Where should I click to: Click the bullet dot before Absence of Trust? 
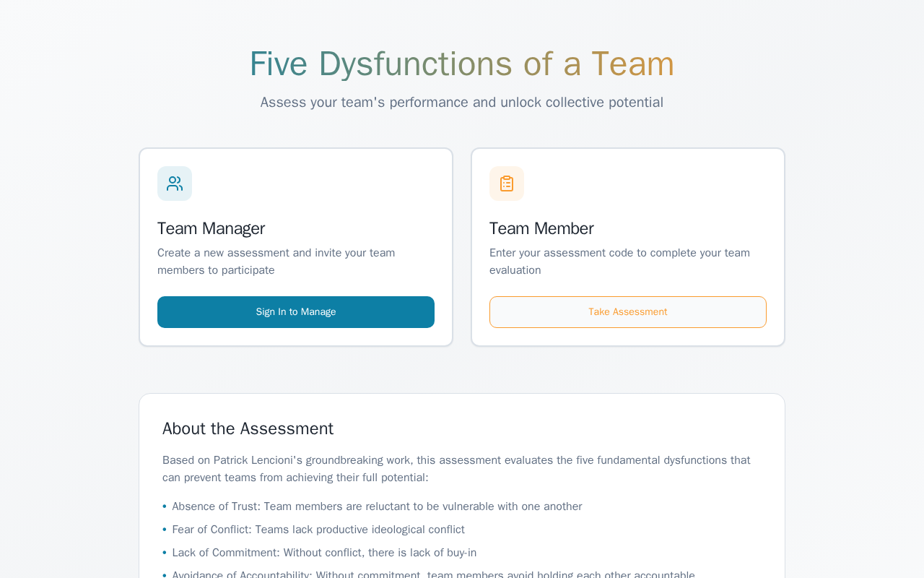[165, 506]
